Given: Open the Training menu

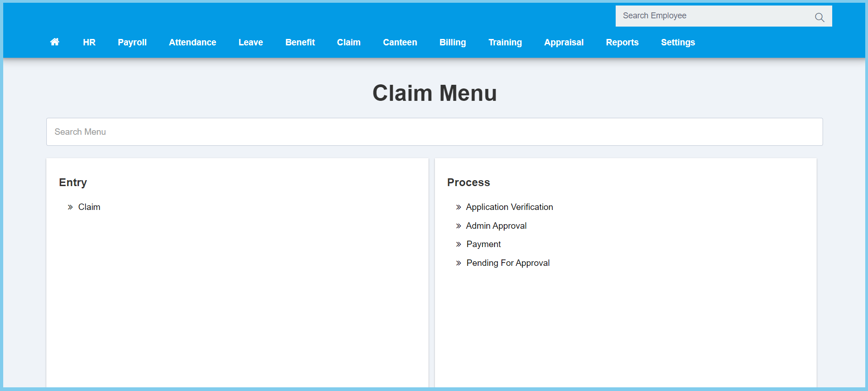Looking at the screenshot, I should [505, 42].
